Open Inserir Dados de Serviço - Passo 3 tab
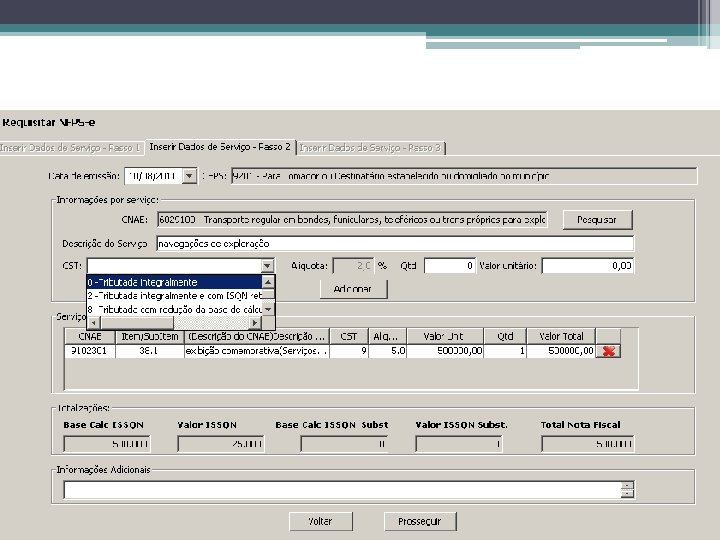This screenshot has height=540, width=720. point(370,148)
